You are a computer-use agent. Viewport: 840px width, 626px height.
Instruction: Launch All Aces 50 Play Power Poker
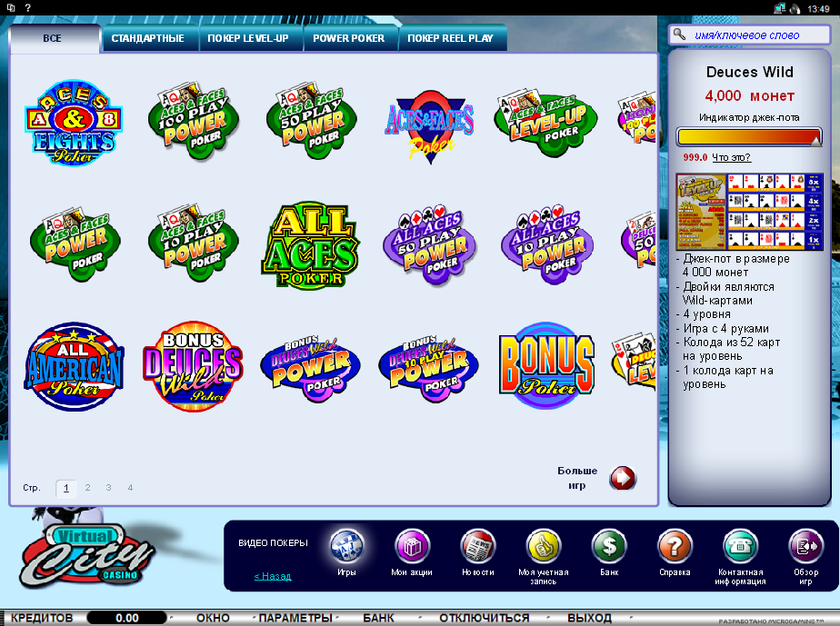click(x=429, y=244)
